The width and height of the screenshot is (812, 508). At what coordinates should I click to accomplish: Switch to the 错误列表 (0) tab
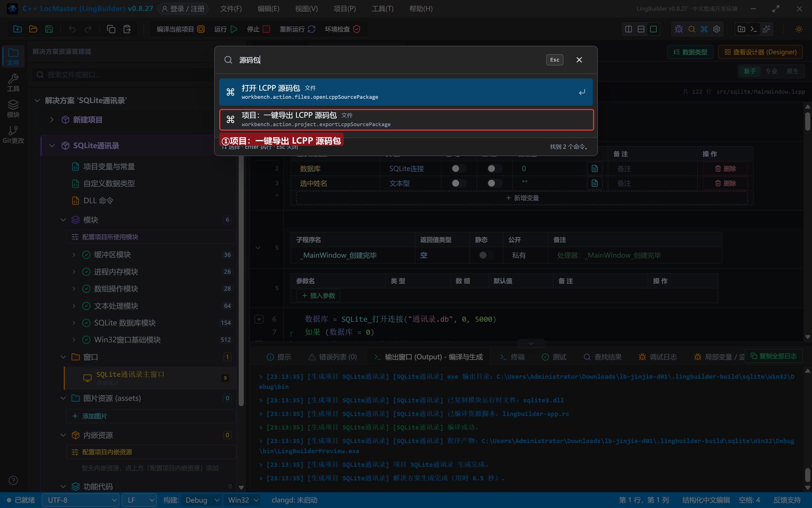click(x=333, y=357)
